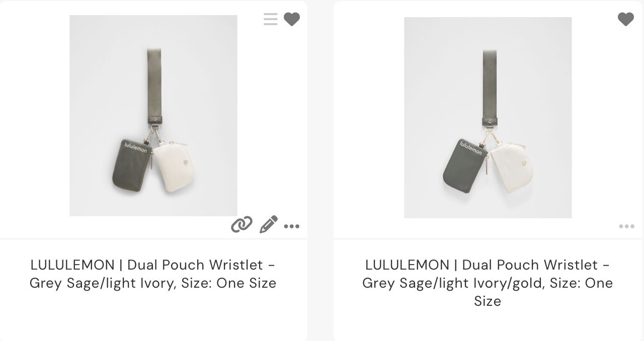
Task: Edit the listing with the pencil icon
Action: [x=268, y=224]
